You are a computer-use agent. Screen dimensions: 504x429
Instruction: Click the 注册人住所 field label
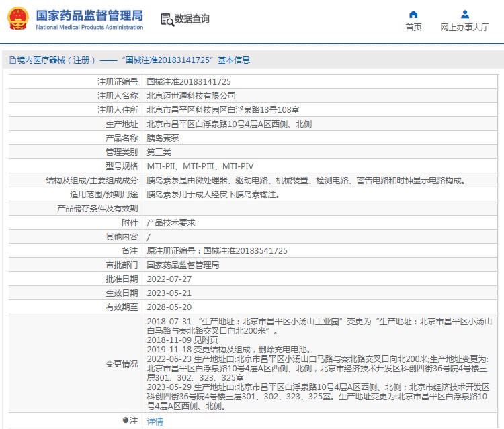coord(118,110)
